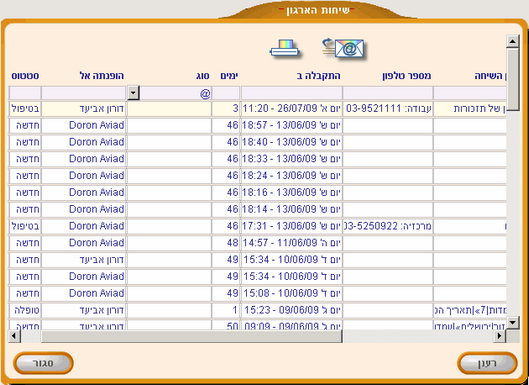529x385 pixels.
Task: Focus the סטטוס filter input field
Action: [25, 93]
